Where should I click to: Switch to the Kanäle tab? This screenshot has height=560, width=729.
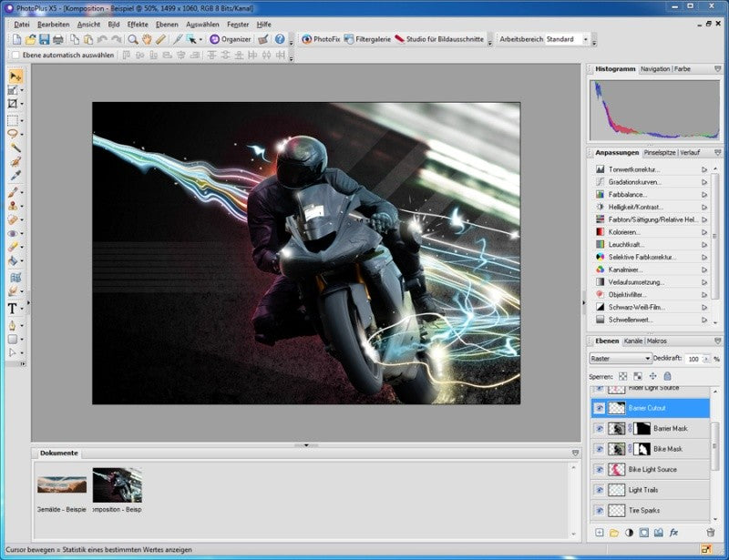(x=632, y=341)
